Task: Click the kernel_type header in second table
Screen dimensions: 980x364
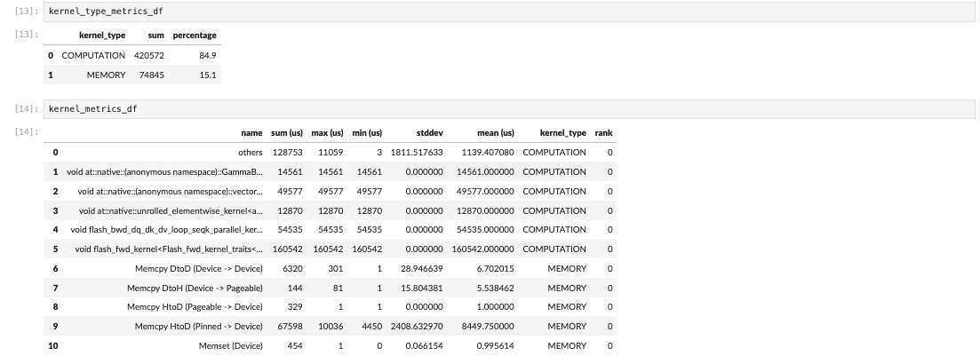Action: coord(563,133)
